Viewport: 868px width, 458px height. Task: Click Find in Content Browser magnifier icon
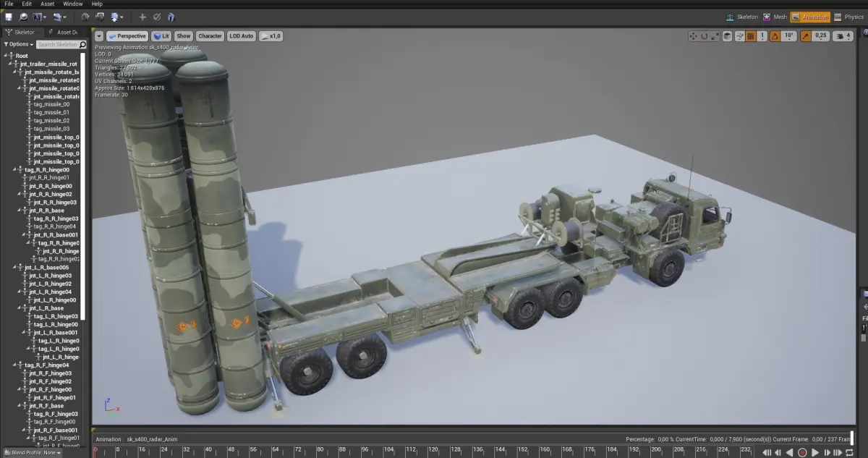[x=23, y=17]
